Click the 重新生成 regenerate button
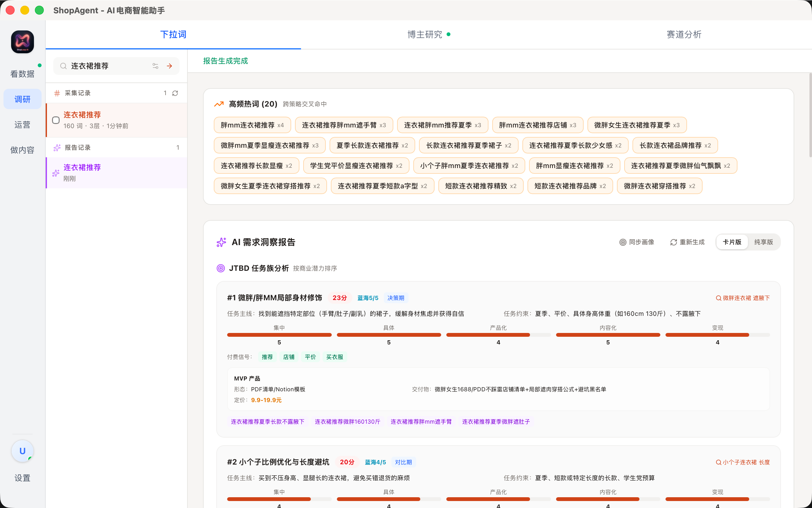The width and height of the screenshot is (812, 508). (x=687, y=242)
